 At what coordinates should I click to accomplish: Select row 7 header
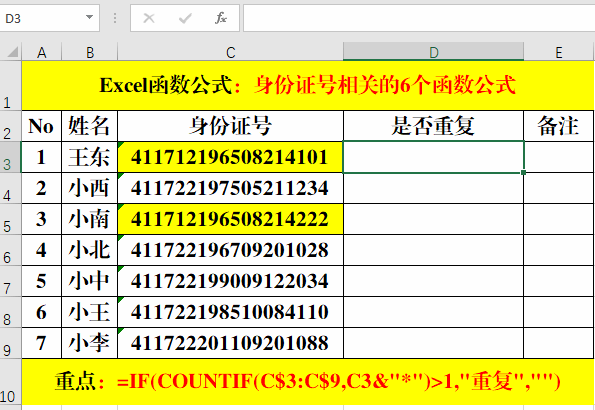11,281
